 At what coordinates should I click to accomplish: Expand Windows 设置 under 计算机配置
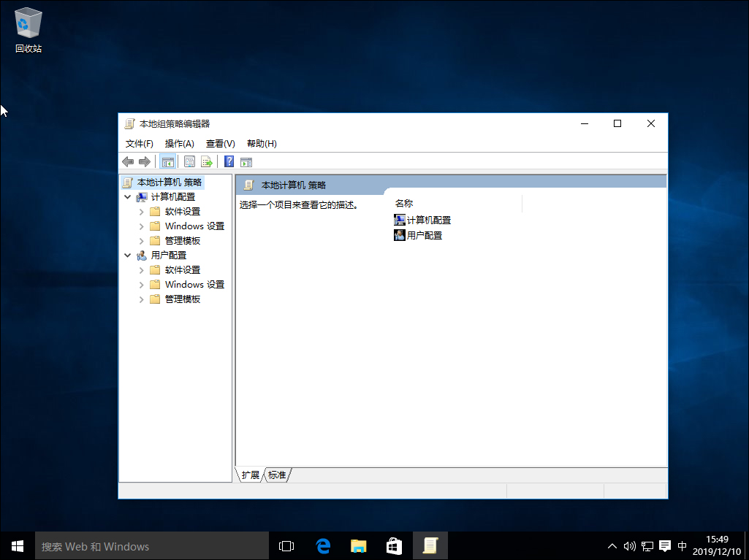140,226
